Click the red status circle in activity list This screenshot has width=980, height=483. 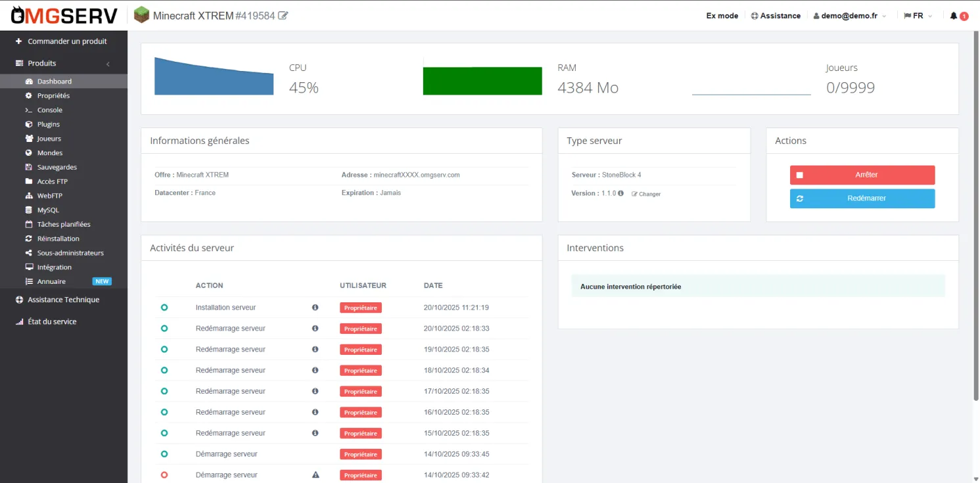(164, 475)
